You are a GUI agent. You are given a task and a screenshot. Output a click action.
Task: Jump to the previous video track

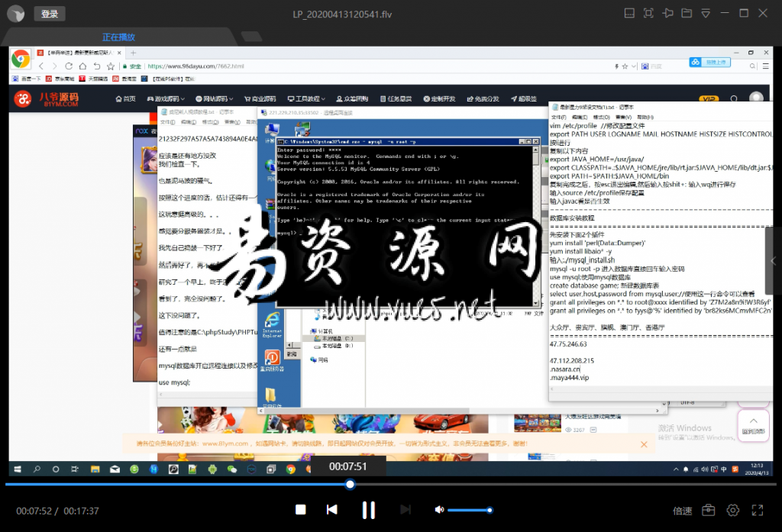point(332,510)
